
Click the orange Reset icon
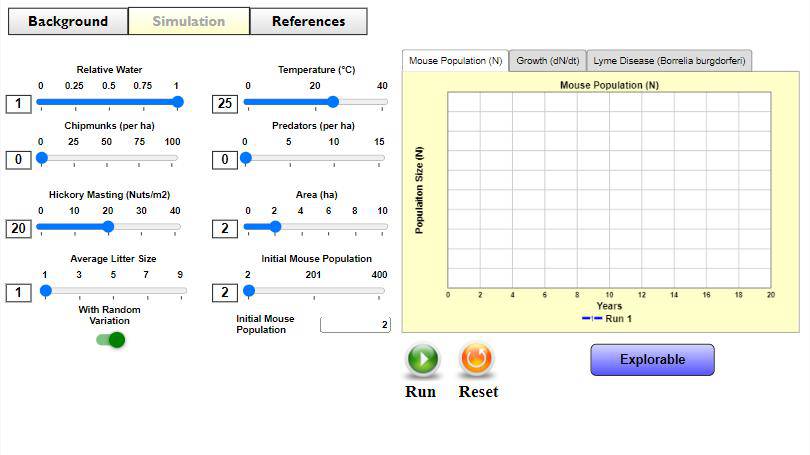pyautogui.click(x=477, y=359)
